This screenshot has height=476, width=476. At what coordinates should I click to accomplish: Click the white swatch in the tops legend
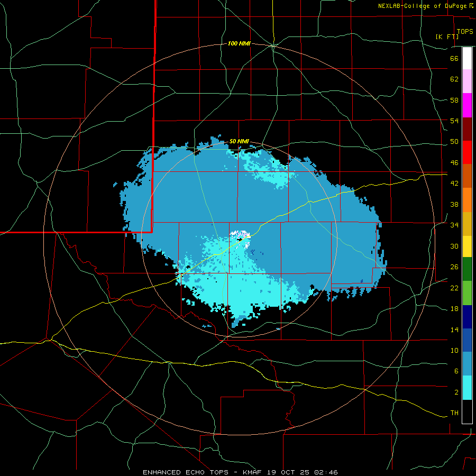click(467, 58)
